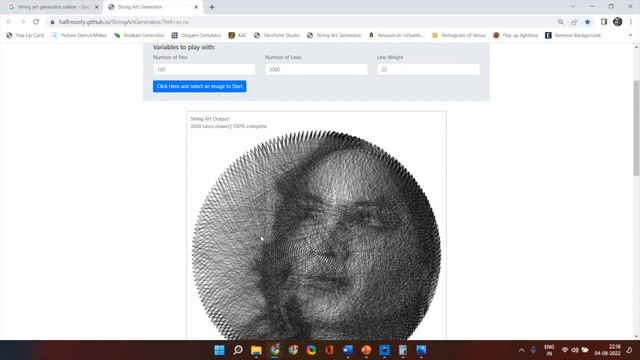Open the Origami Simulator bookmark

coord(197,36)
